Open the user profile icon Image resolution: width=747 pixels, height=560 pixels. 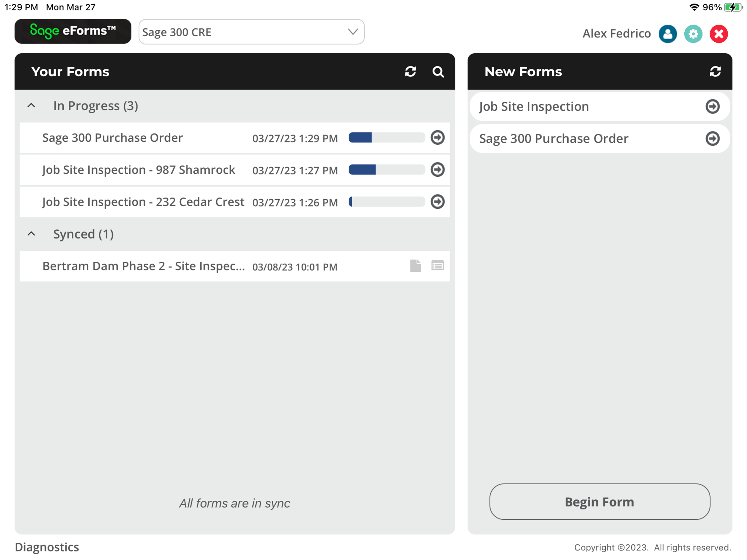point(668,34)
